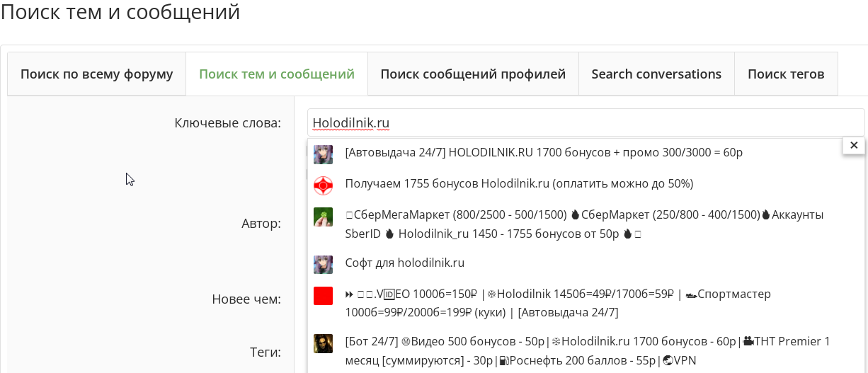Click the Теги label

[x=265, y=352]
